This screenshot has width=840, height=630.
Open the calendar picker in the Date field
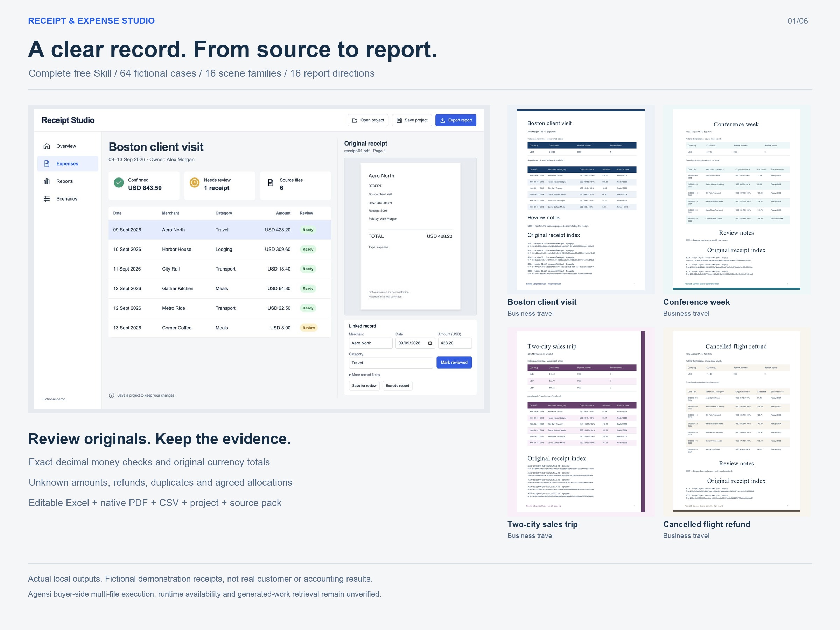(430, 343)
